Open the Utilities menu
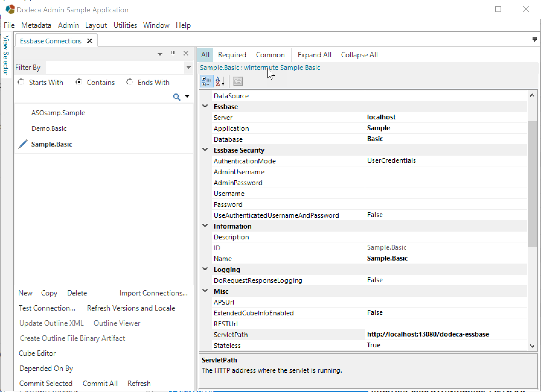541x392 pixels. [x=125, y=25]
